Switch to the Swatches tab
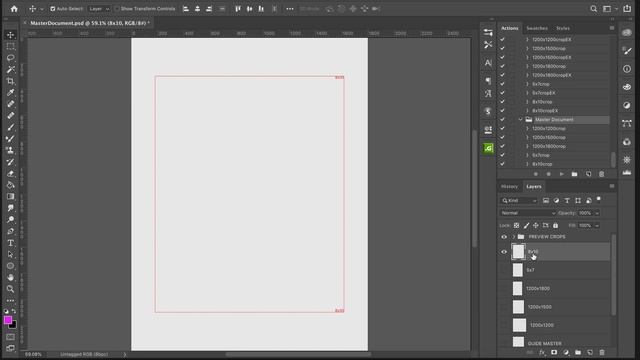The width and height of the screenshot is (640, 360). tap(537, 28)
